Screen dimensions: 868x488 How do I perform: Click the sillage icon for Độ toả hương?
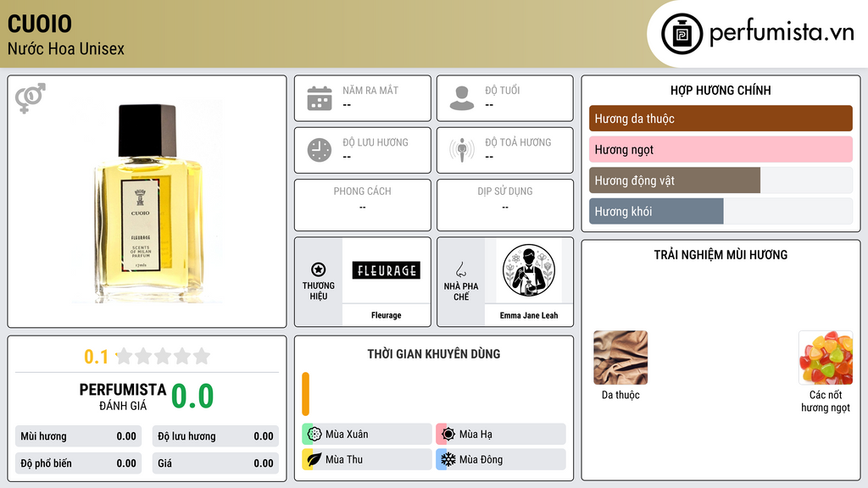tap(462, 150)
